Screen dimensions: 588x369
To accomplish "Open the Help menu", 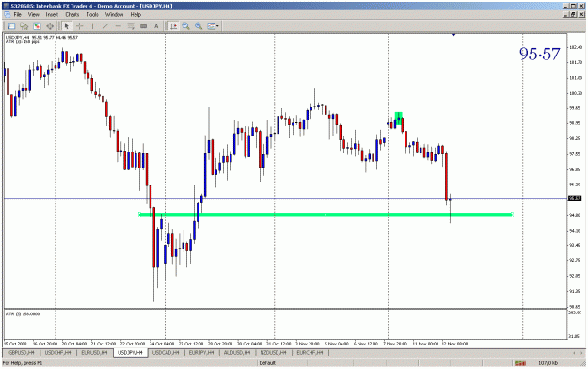I will pyautogui.click(x=135, y=15).
